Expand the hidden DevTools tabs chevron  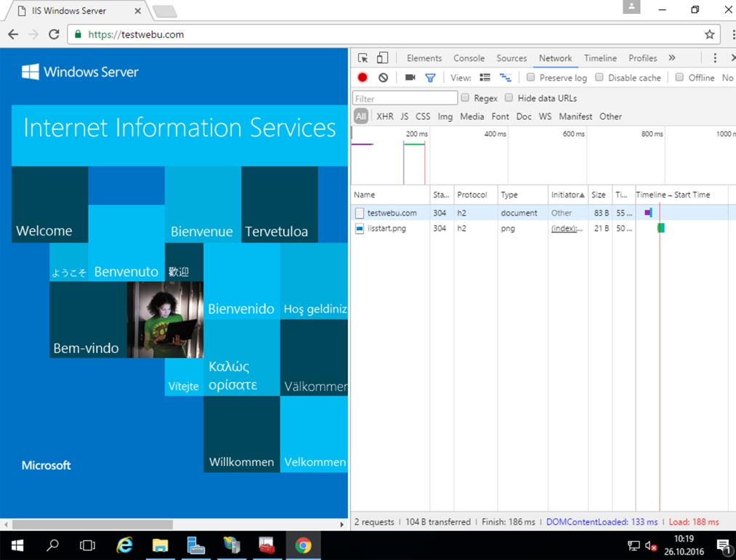[672, 58]
